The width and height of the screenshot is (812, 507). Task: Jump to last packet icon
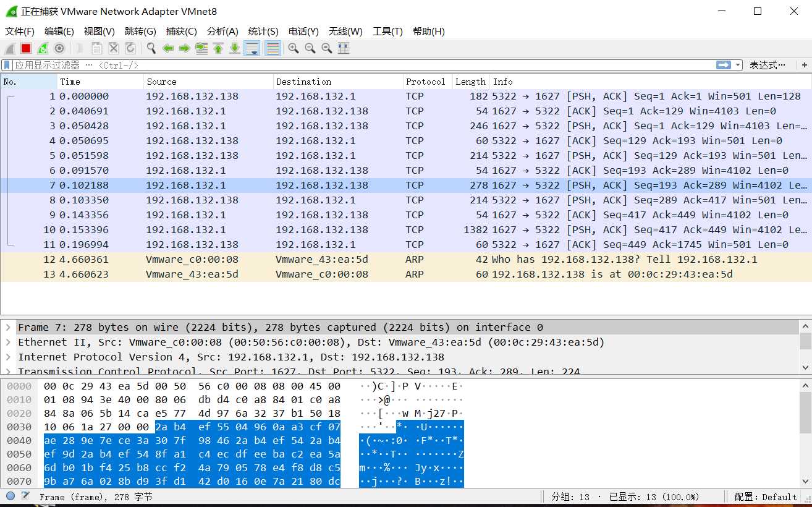click(x=235, y=48)
